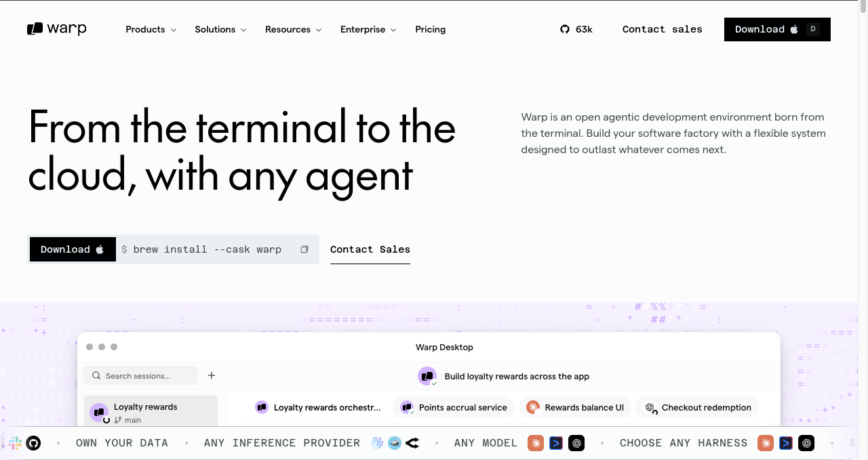The image size is (868, 460).
Task: Click the orange Claude icon after ANY MODEL
Action: click(x=536, y=443)
